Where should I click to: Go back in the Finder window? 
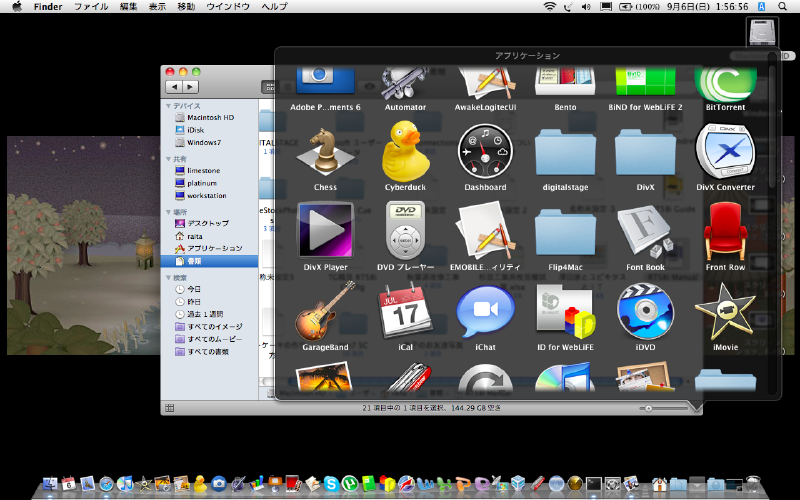[174, 87]
